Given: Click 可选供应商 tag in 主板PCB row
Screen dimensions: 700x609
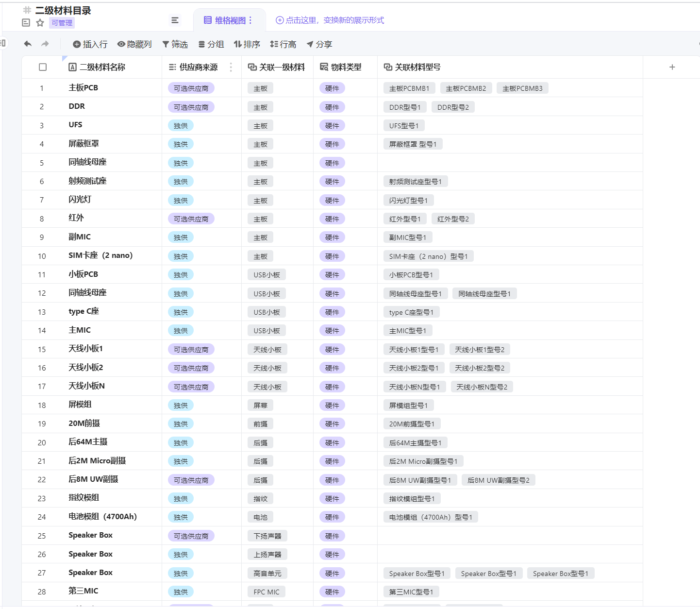Looking at the screenshot, I should [x=191, y=88].
